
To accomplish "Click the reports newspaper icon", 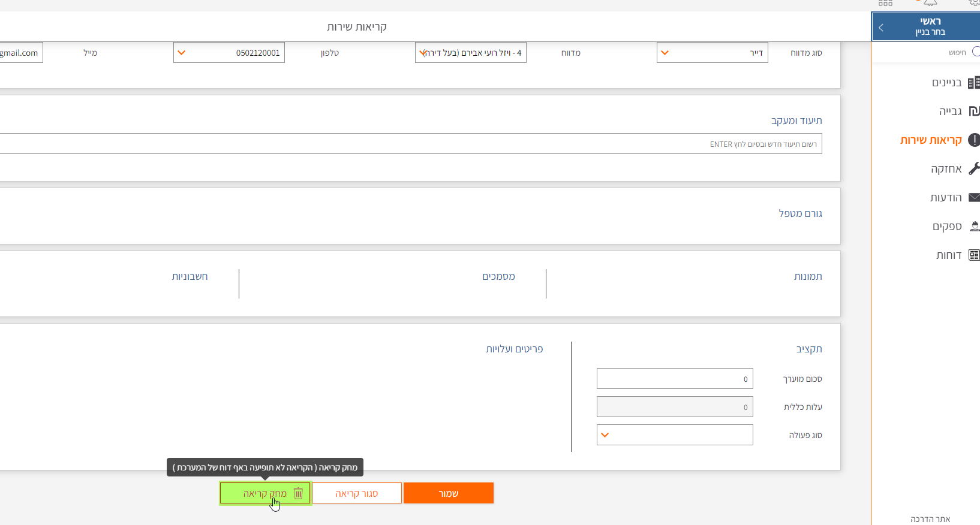I will (x=974, y=255).
